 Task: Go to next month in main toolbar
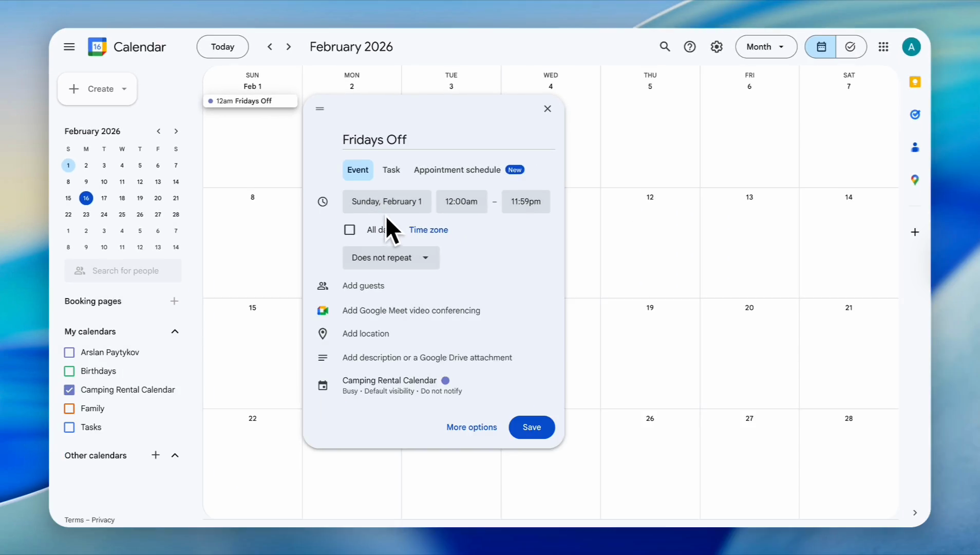(289, 47)
